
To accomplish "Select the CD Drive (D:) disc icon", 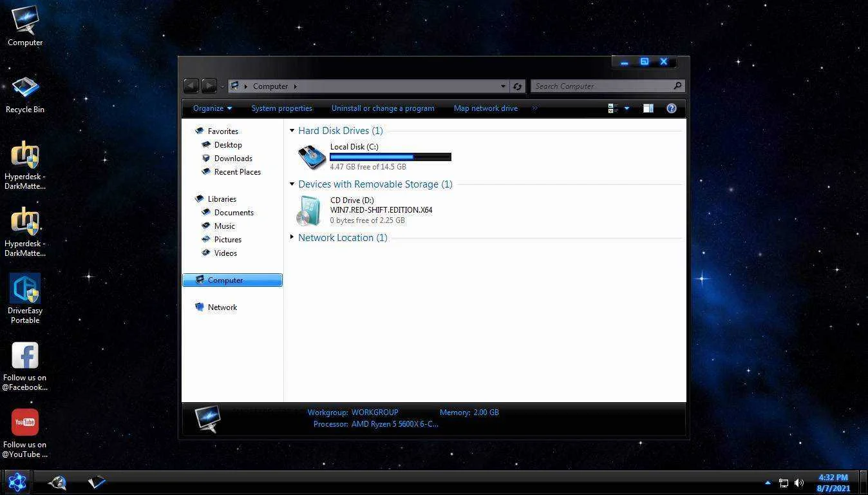I will [309, 210].
